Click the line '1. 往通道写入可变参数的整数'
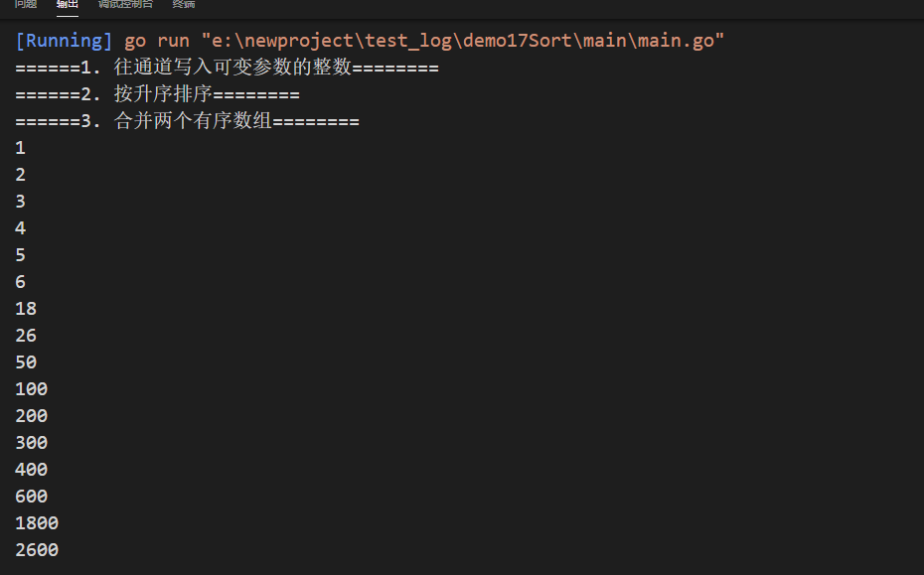 click(227, 68)
